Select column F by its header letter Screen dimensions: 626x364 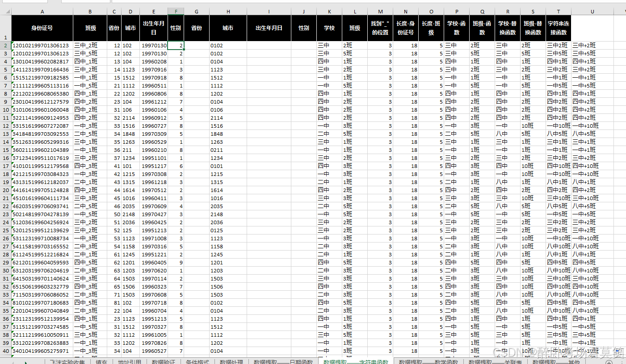point(176,11)
